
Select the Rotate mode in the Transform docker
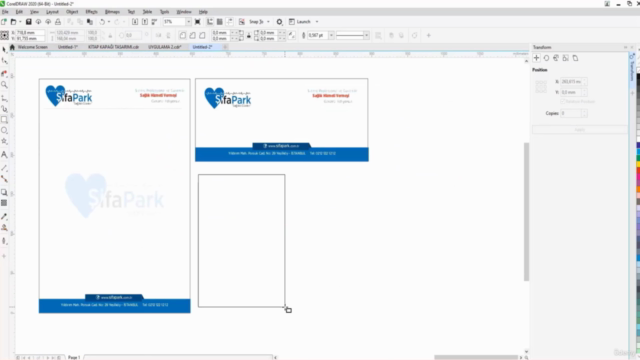tap(546, 58)
